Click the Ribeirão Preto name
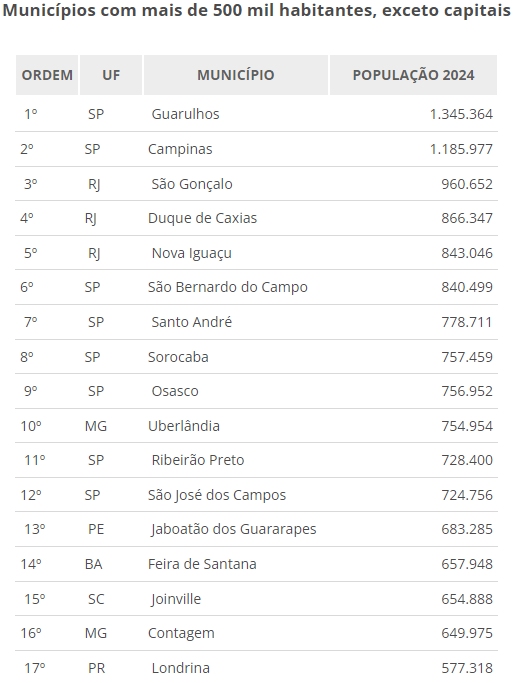Viewport: 514px width, 683px height. point(197,460)
